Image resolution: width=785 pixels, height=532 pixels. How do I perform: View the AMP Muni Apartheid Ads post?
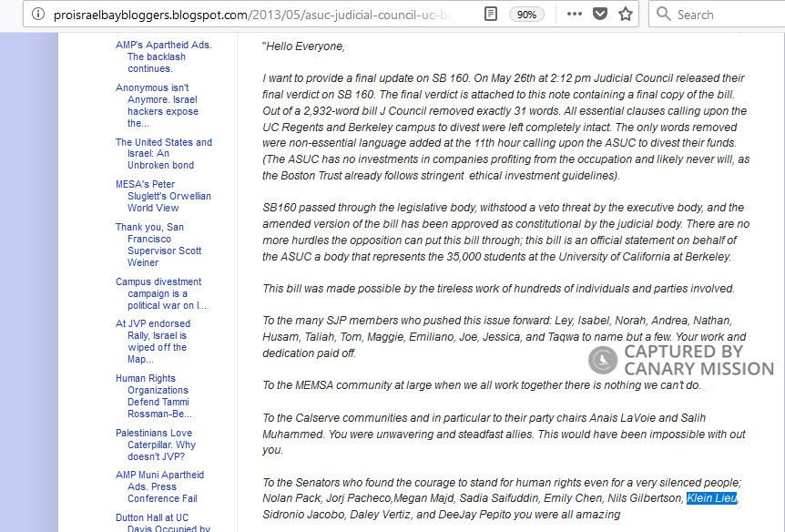(x=162, y=486)
